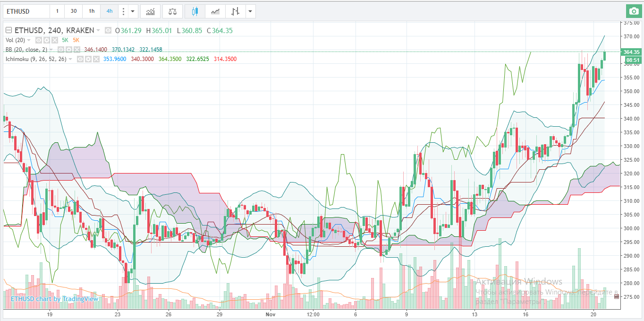Screen dimensions: 644x321
Task: Hide the Ichimoku indicator using the eye icon
Action: (x=80, y=59)
